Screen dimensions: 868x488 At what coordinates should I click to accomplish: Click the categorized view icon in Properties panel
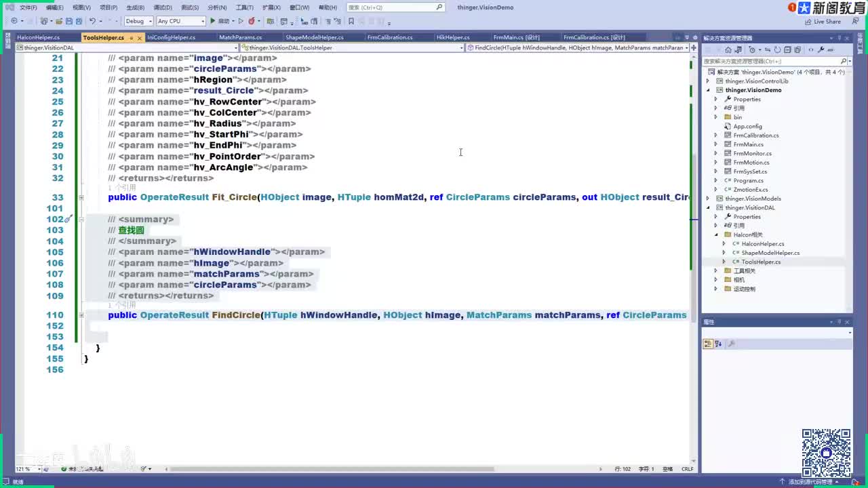tap(708, 344)
